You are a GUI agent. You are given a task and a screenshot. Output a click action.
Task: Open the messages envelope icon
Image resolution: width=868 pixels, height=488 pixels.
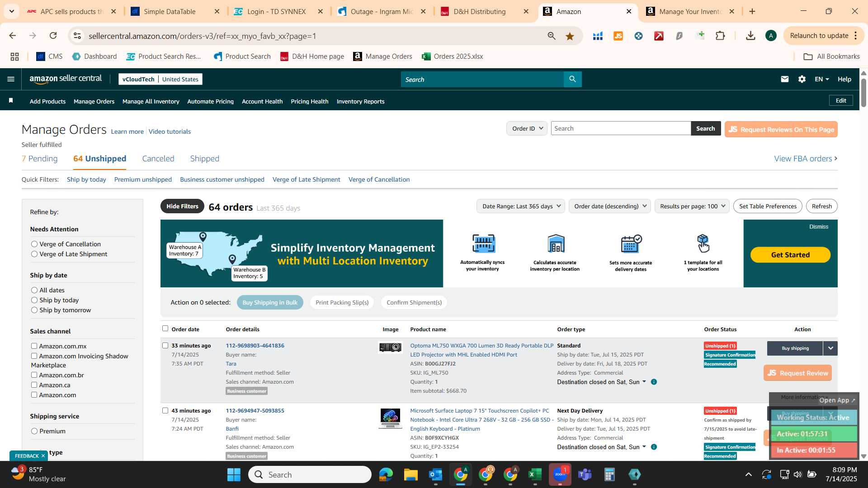click(x=785, y=79)
